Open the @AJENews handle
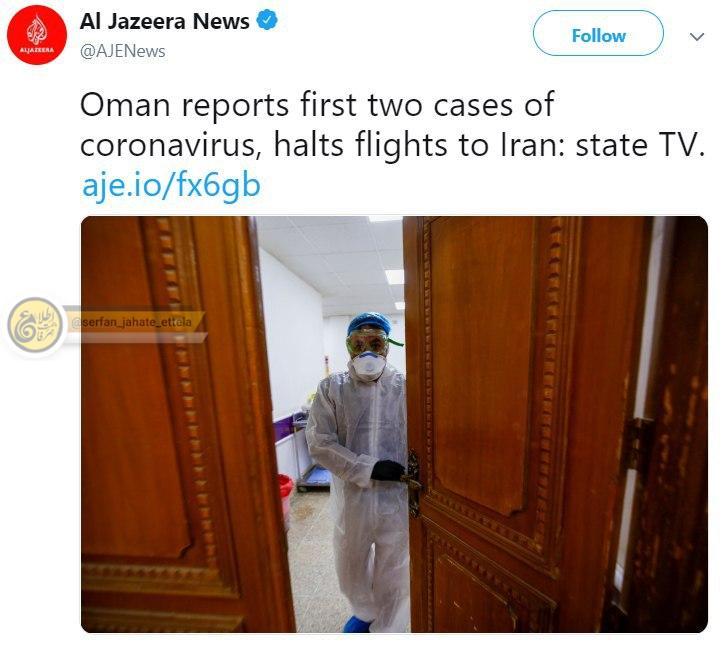This screenshot has width=724, height=651. pos(122,51)
